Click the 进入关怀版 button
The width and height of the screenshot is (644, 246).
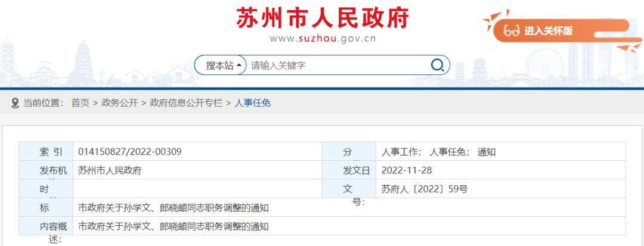point(561,31)
